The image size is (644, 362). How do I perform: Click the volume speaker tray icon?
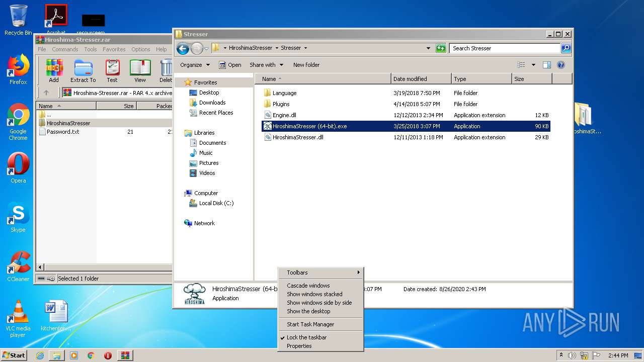tap(572, 355)
